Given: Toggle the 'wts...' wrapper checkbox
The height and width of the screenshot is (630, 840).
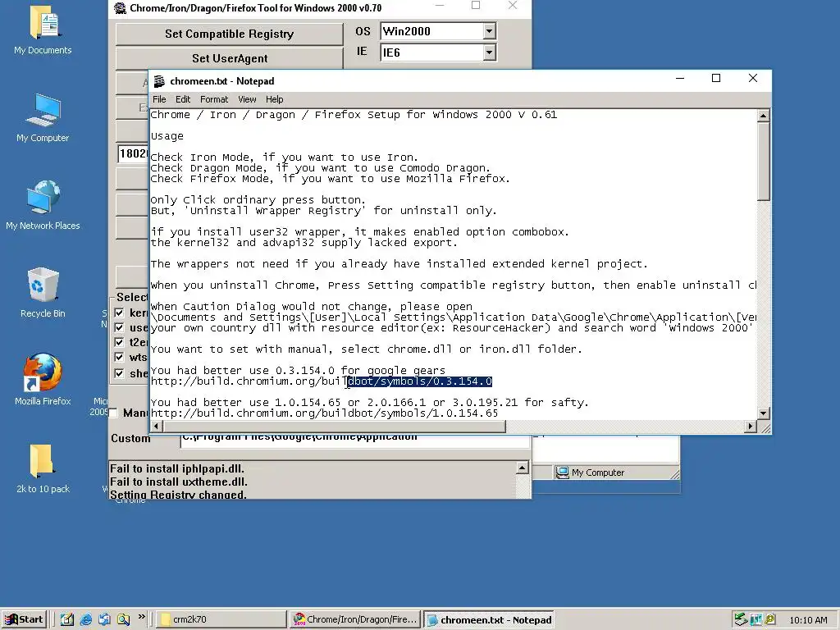Looking at the screenshot, I should click(120, 357).
